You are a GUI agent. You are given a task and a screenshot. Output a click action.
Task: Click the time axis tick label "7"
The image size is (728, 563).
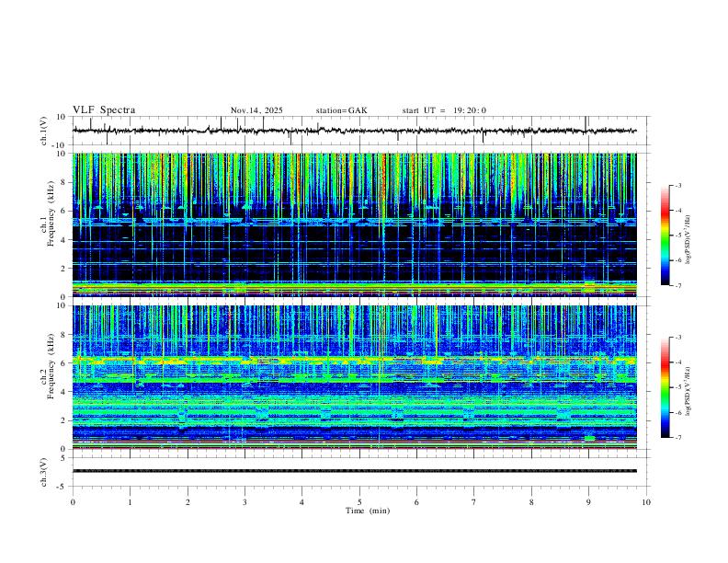474,502
